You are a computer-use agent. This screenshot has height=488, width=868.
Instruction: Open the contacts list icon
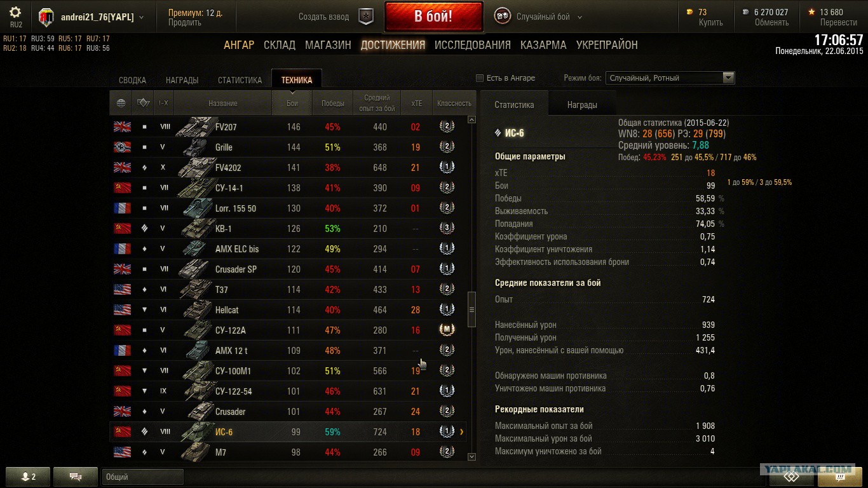[27, 476]
